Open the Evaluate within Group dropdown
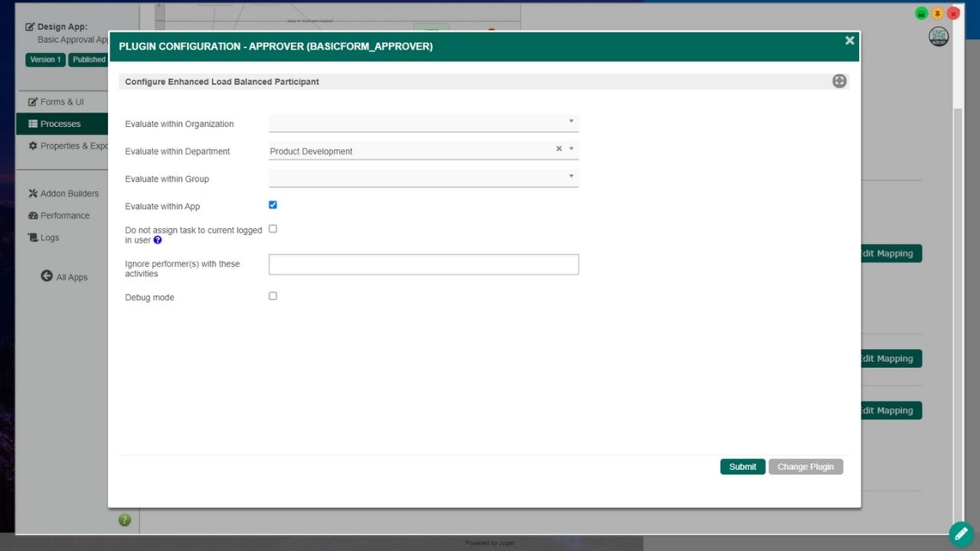This screenshot has width=980, height=551. pos(423,178)
